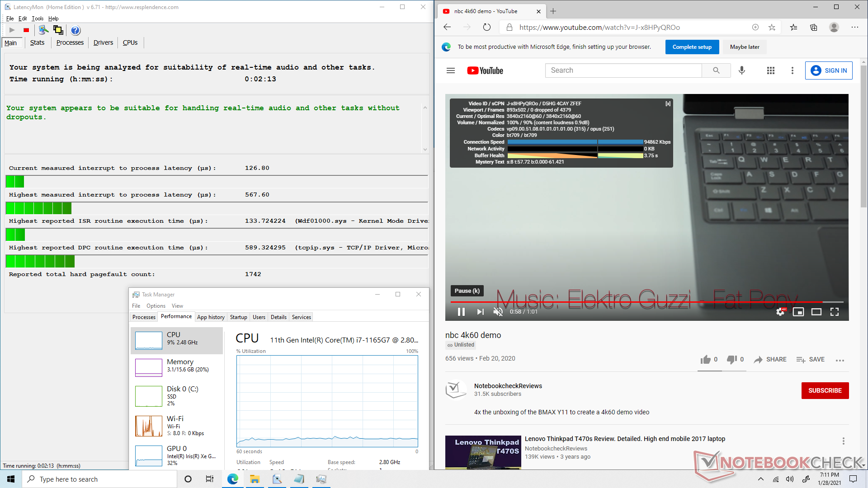Open Edge favorites list icon
868x488 pixels.
[793, 27]
